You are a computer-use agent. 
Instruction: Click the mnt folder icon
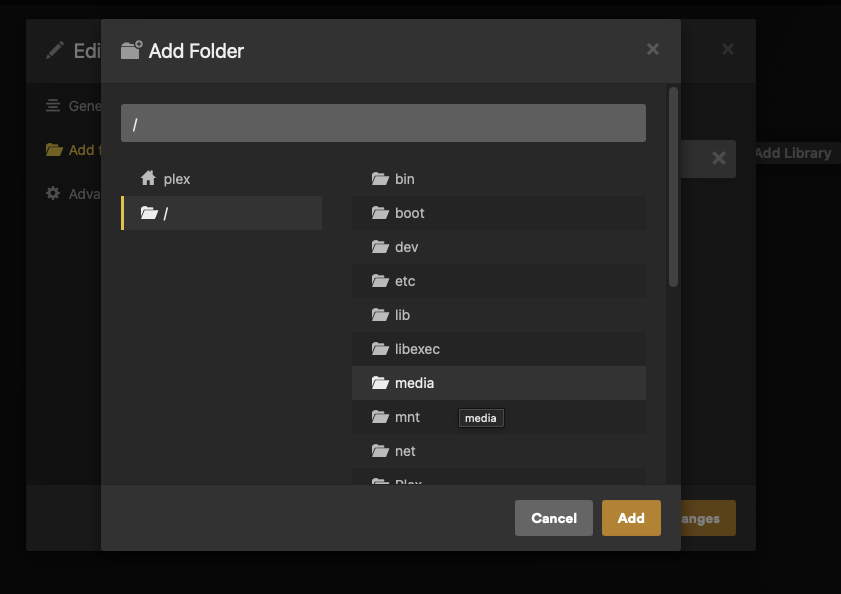pos(380,417)
